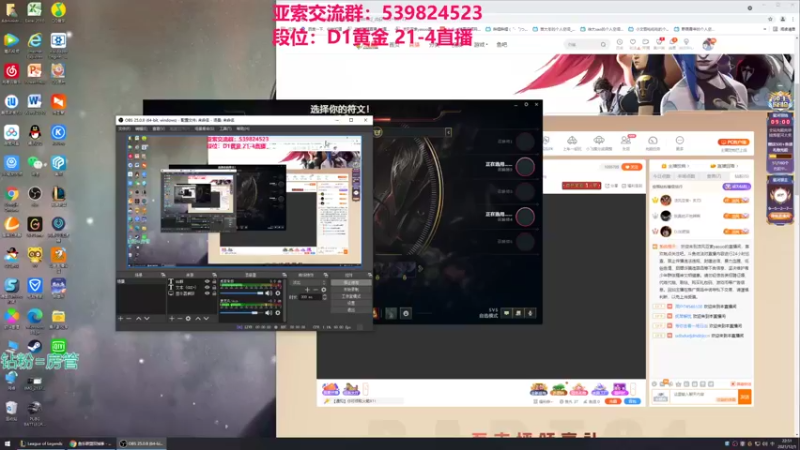
Task: Open Settings button in OBS Controls
Action: [351, 303]
